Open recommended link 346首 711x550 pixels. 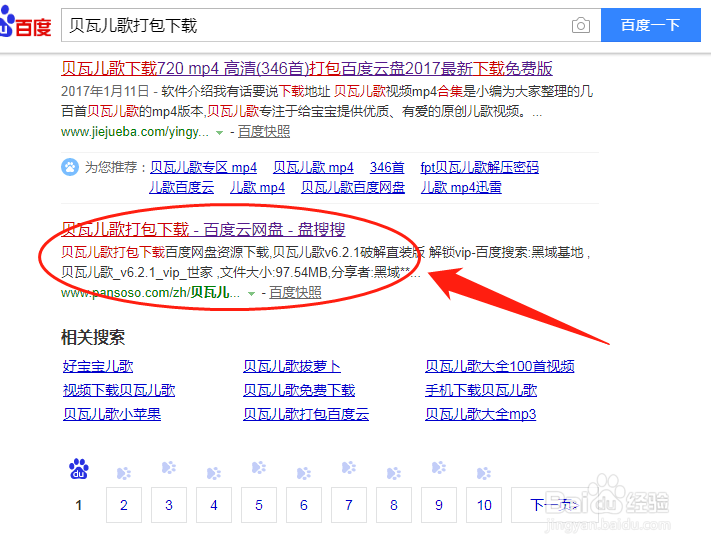387,167
